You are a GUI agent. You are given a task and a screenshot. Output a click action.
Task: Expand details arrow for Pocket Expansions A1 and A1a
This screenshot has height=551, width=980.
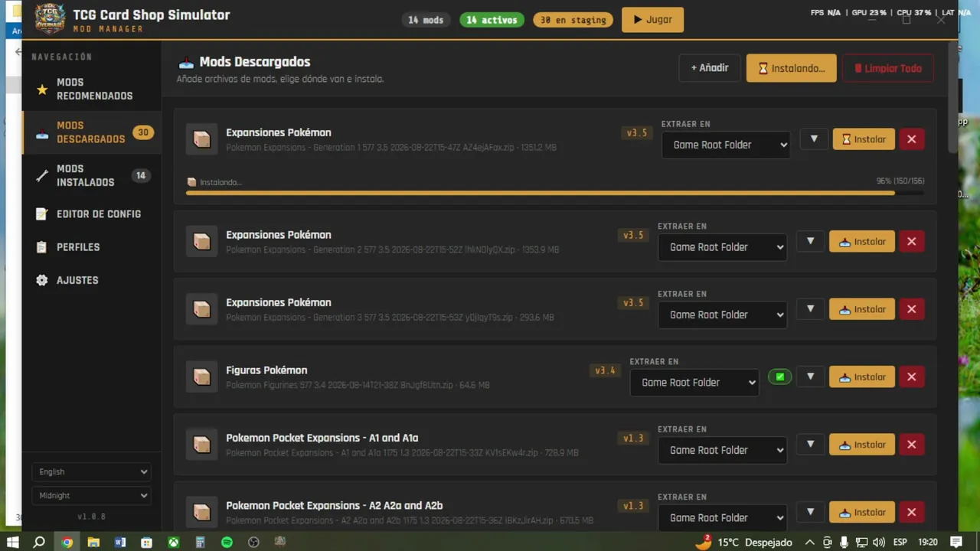pyautogui.click(x=810, y=445)
